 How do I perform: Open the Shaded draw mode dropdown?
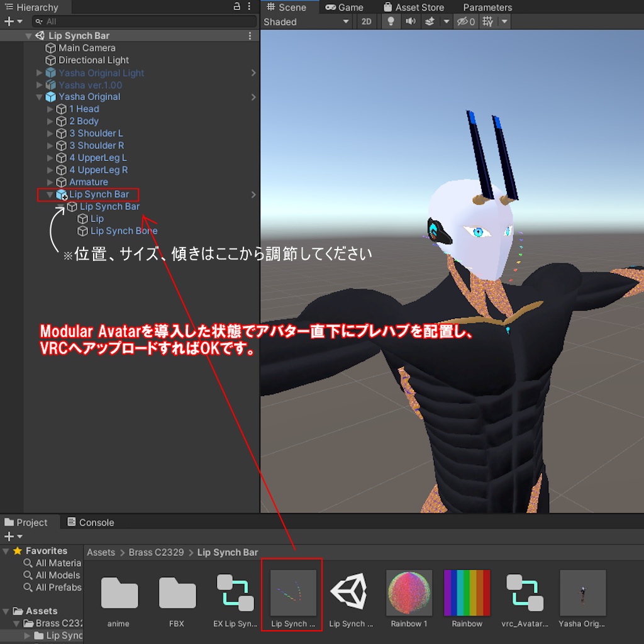click(x=306, y=22)
